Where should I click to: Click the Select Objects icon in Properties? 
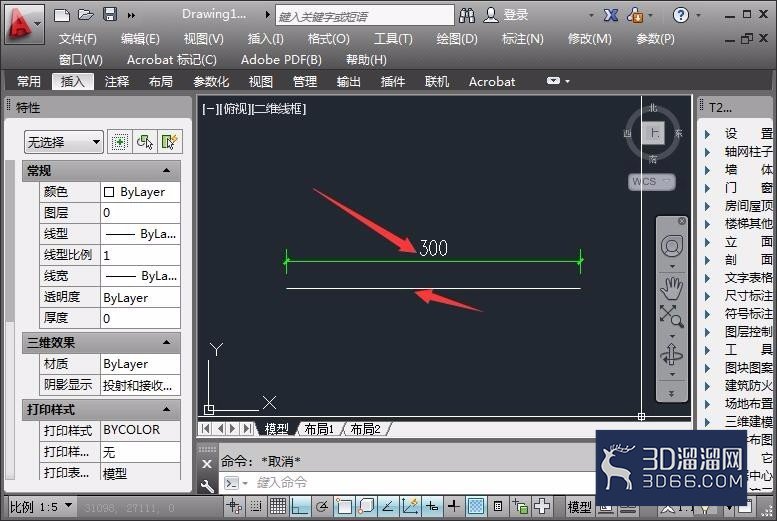pyautogui.click(x=145, y=142)
